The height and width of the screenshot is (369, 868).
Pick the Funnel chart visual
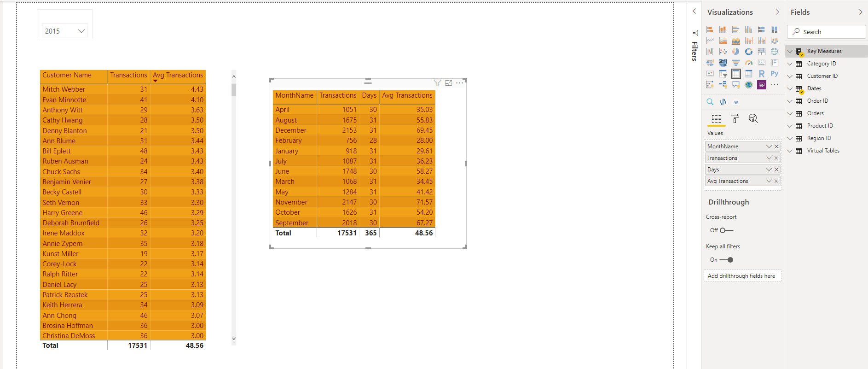coord(736,63)
